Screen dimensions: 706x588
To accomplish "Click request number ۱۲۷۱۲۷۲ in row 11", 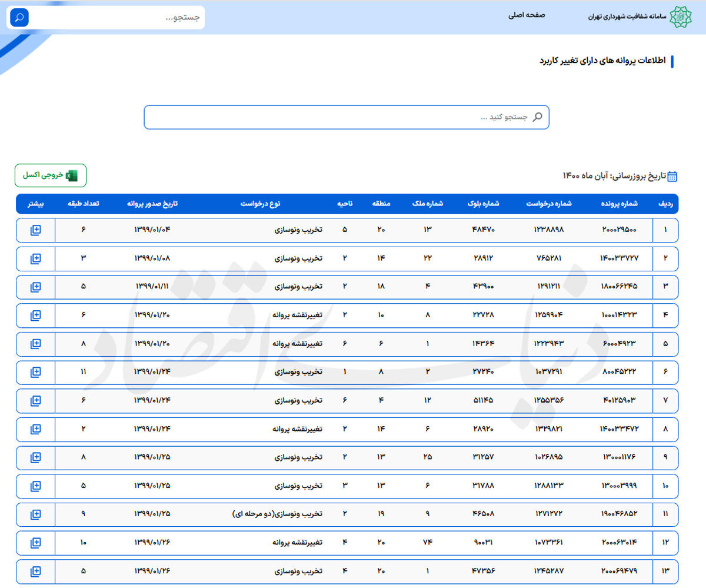I will (x=549, y=514).
